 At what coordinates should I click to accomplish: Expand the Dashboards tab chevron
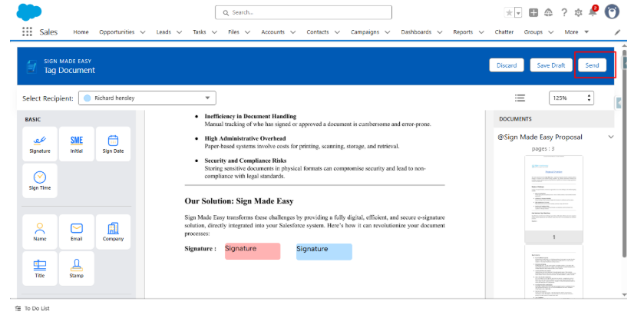pos(440,32)
